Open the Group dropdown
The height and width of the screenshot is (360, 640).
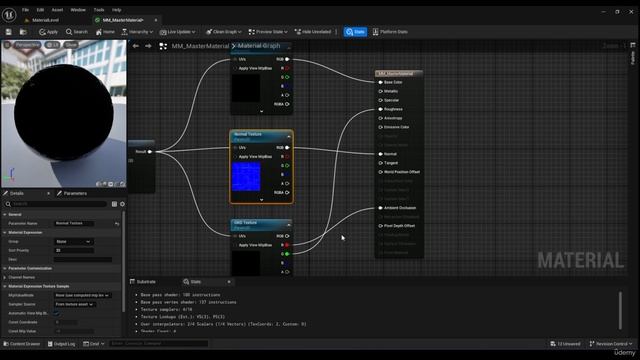click(74, 241)
